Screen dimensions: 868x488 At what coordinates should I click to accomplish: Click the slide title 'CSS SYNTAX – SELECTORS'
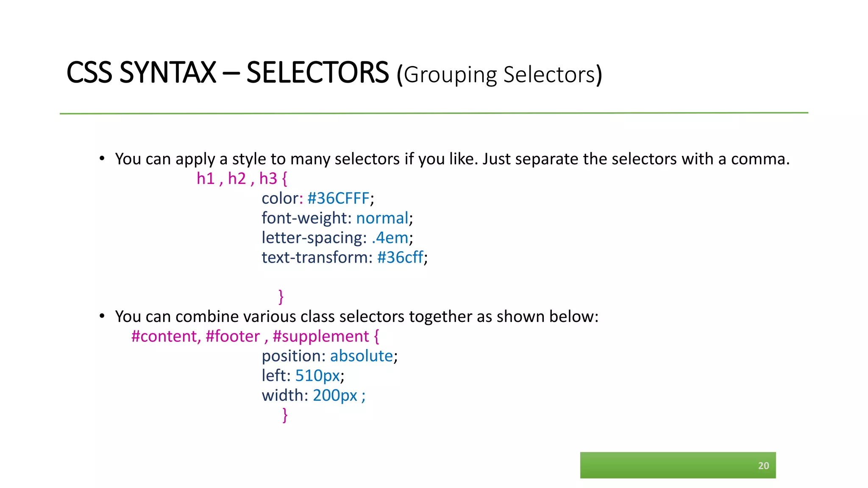[x=227, y=73]
